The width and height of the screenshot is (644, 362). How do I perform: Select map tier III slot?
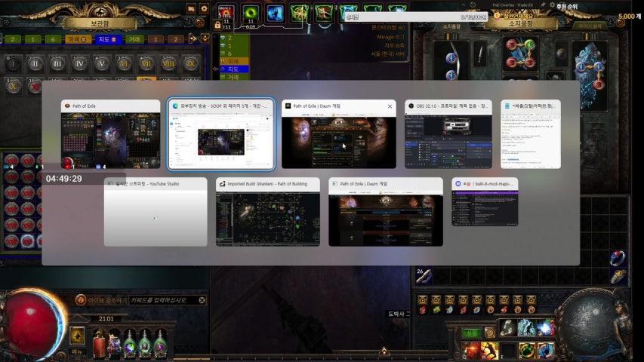[x=57, y=63]
